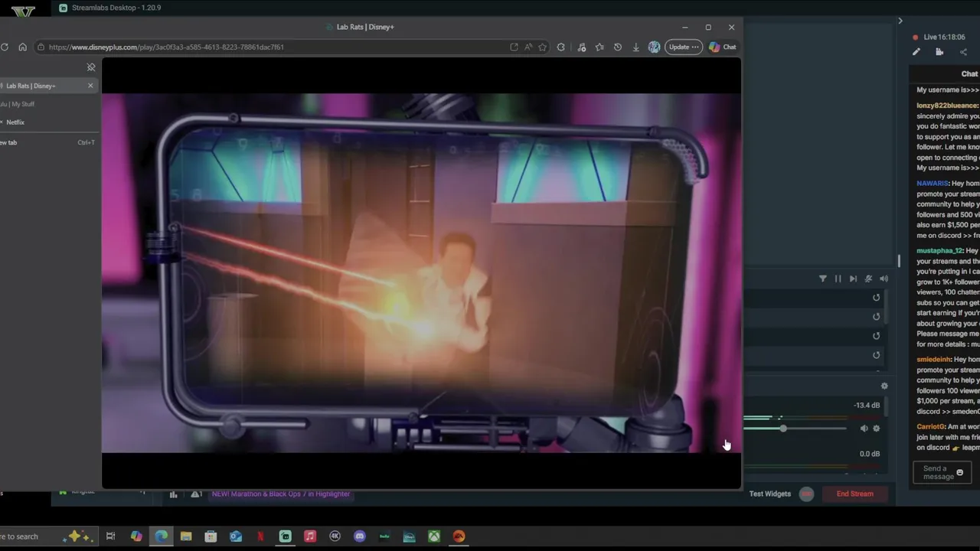Click the camera icon under Live timer

click(x=939, y=52)
